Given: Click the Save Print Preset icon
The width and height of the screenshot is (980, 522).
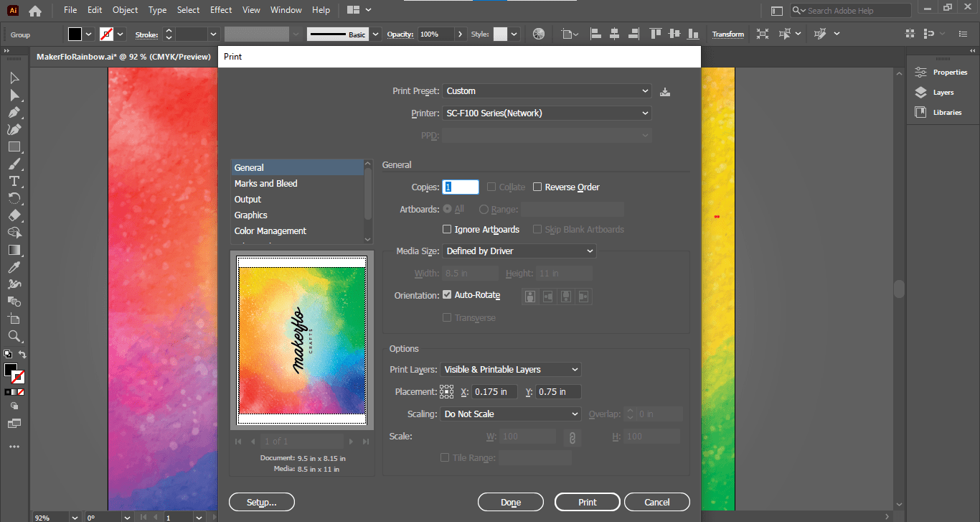Looking at the screenshot, I should (665, 92).
